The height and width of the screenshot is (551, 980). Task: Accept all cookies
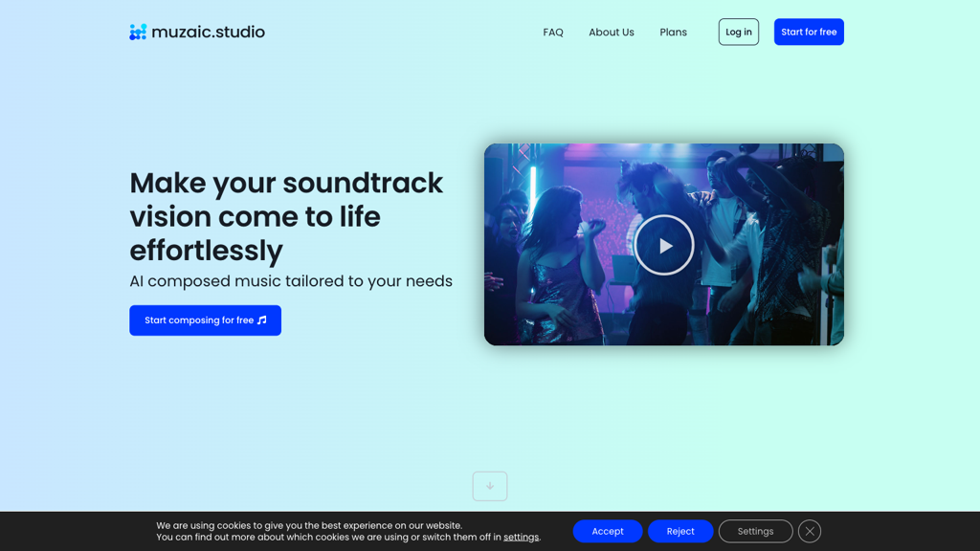coord(608,531)
